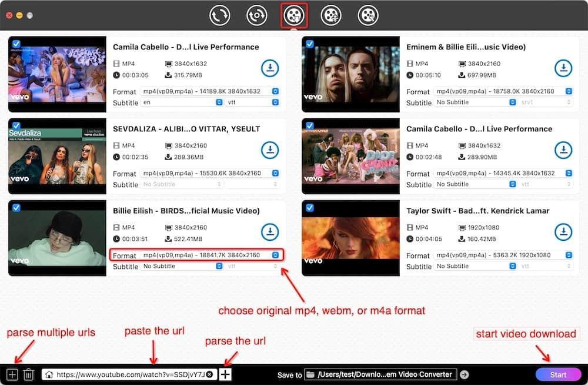Download the SEVDALIZA ALIBI video
This screenshot has width=588, height=385.
(x=269, y=150)
